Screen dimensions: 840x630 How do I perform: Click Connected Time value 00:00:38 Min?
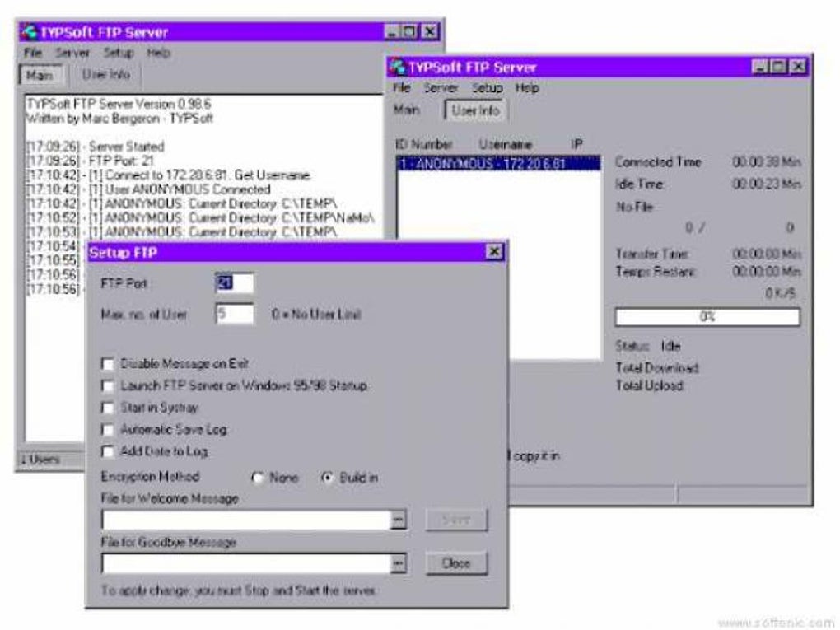tap(766, 161)
